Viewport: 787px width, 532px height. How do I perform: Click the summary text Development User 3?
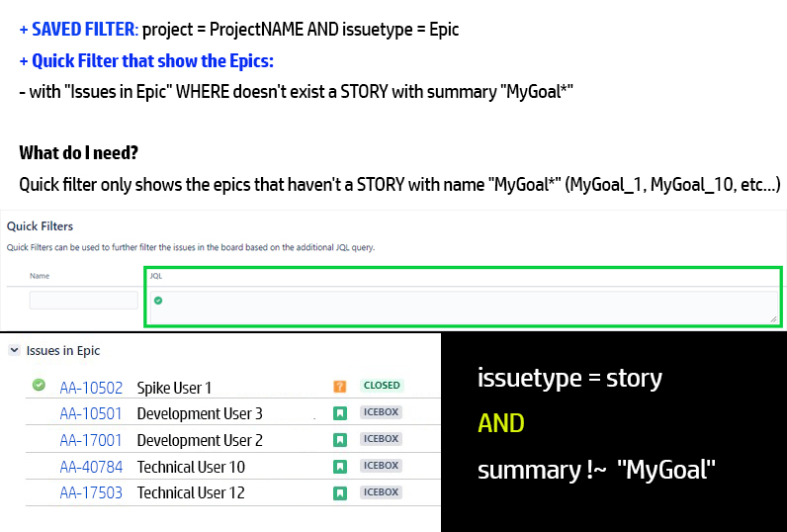pyautogui.click(x=200, y=413)
